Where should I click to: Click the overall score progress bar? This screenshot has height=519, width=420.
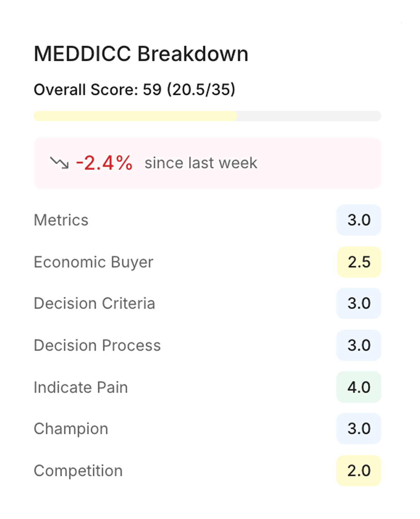207,116
